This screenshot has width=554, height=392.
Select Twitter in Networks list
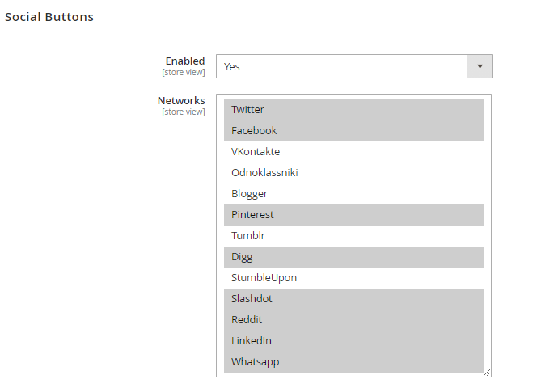pyautogui.click(x=353, y=110)
